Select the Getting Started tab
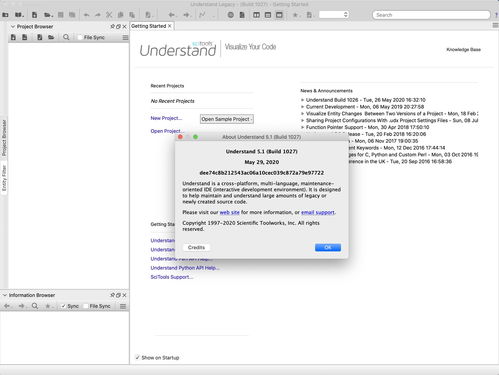This screenshot has width=499, height=375. (x=149, y=26)
